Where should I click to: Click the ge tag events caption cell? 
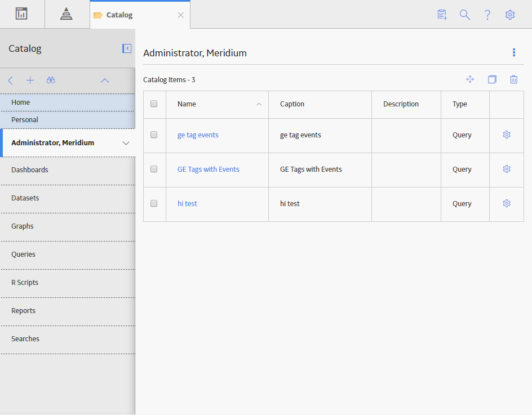click(x=320, y=136)
